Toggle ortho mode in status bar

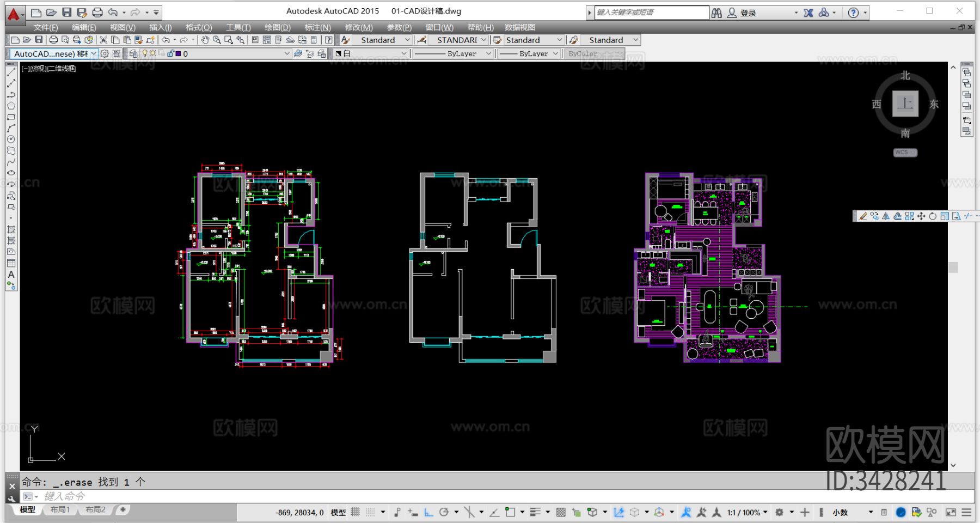coord(428,512)
